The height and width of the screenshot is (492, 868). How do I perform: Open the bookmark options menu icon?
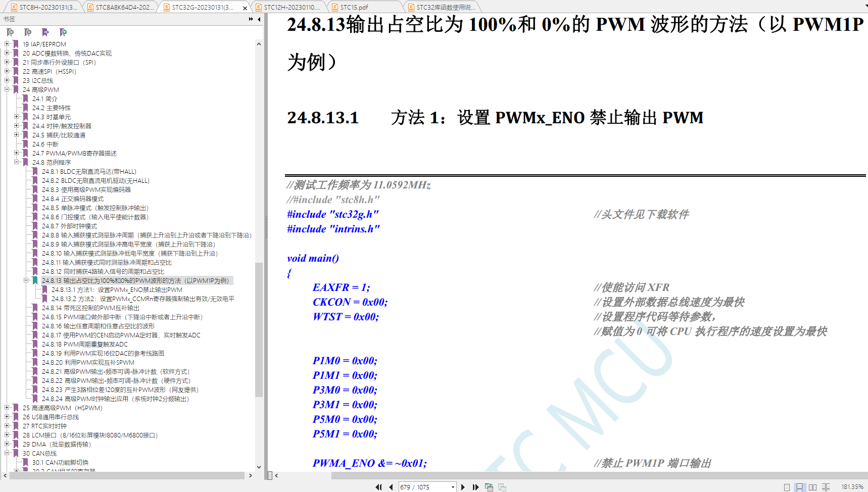(x=63, y=32)
